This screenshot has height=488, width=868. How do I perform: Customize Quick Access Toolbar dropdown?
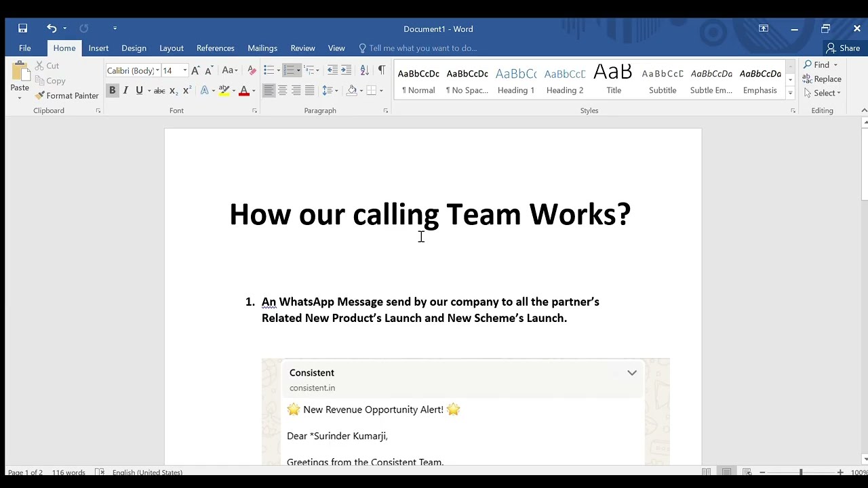tap(115, 28)
